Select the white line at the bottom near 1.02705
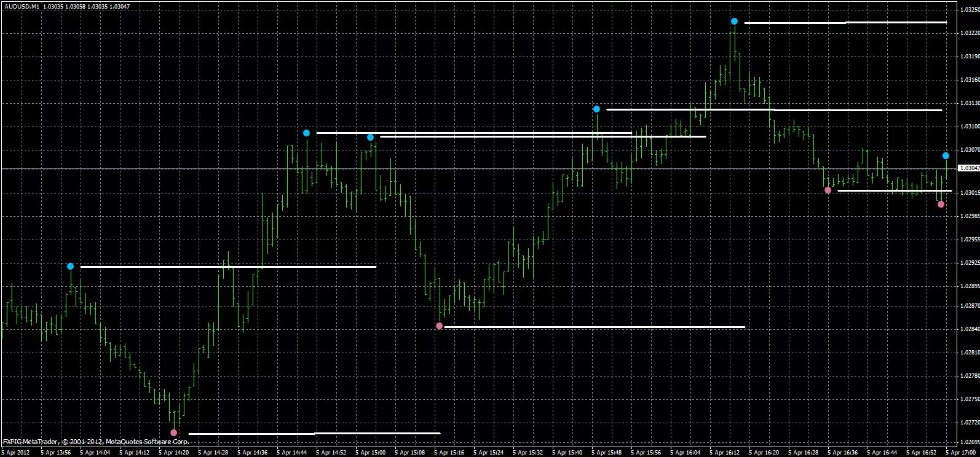Screen dimensions: 980x457 [x=314, y=434]
